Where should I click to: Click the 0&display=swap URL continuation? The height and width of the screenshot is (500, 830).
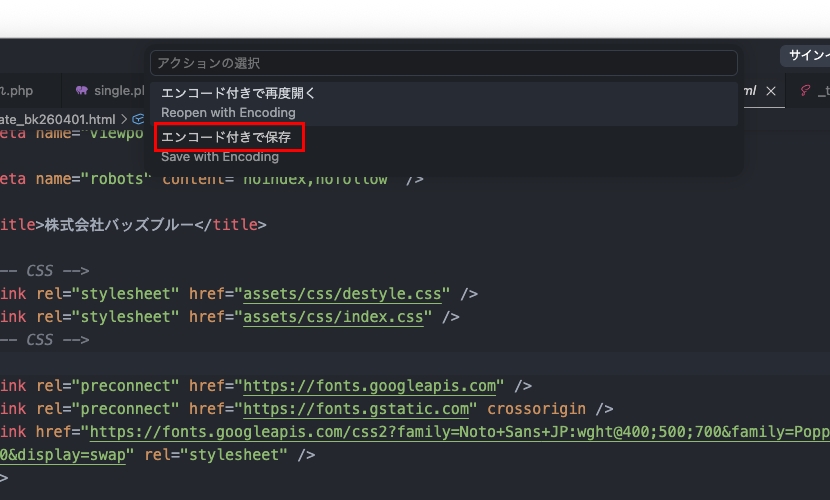[x=63, y=455]
